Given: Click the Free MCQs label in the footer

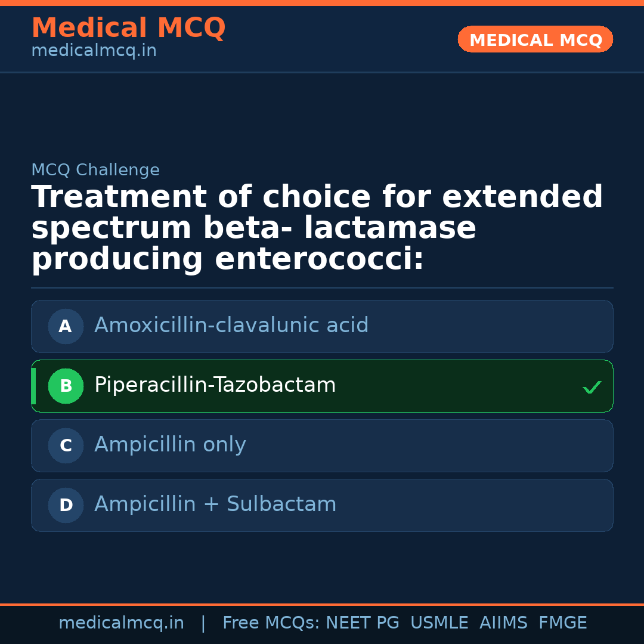Looking at the screenshot, I should pyautogui.click(x=271, y=623).
